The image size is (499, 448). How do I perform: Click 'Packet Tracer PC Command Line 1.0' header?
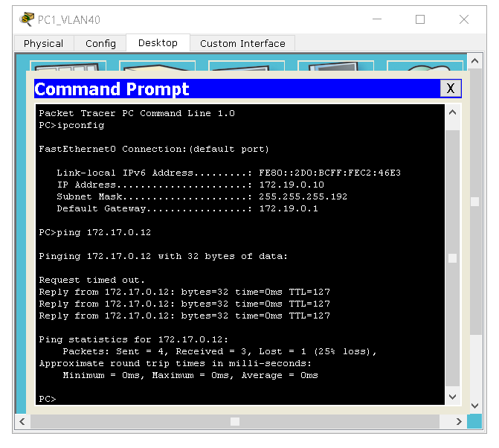(x=137, y=113)
